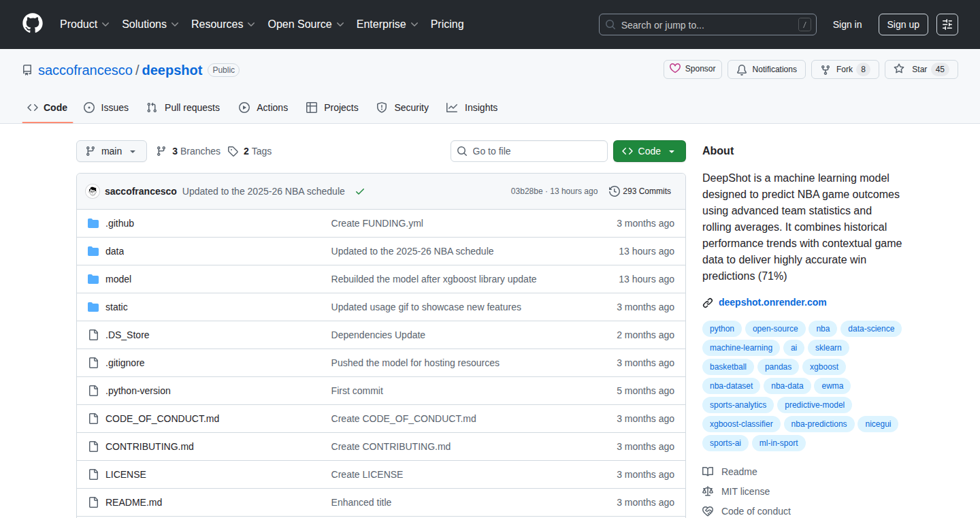Open the 293 Commits history
Screen dimensions: 980x518
point(640,191)
